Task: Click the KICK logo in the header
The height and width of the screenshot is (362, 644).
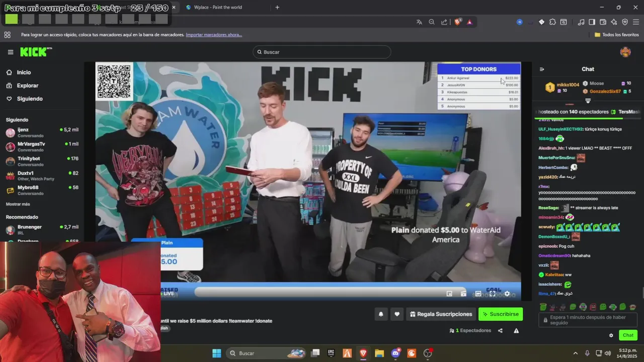Action: [36, 52]
